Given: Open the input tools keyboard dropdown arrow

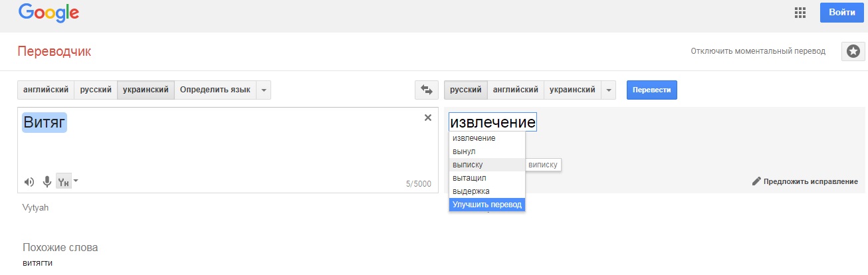Looking at the screenshot, I should 76,181.
